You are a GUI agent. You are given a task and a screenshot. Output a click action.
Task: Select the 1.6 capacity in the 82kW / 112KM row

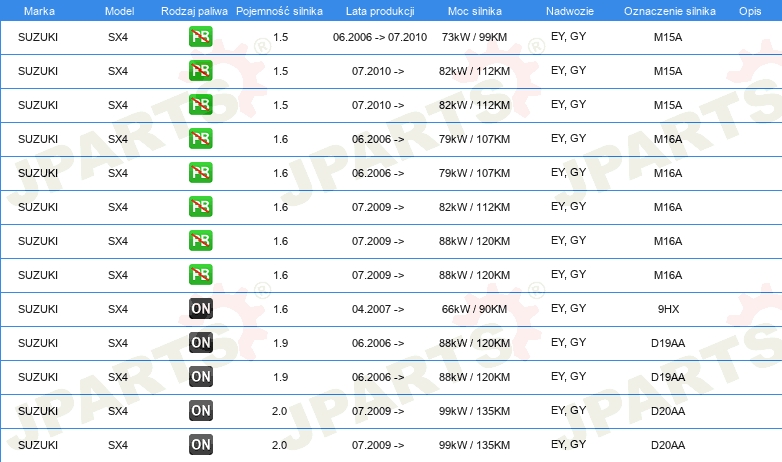coord(280,207)
